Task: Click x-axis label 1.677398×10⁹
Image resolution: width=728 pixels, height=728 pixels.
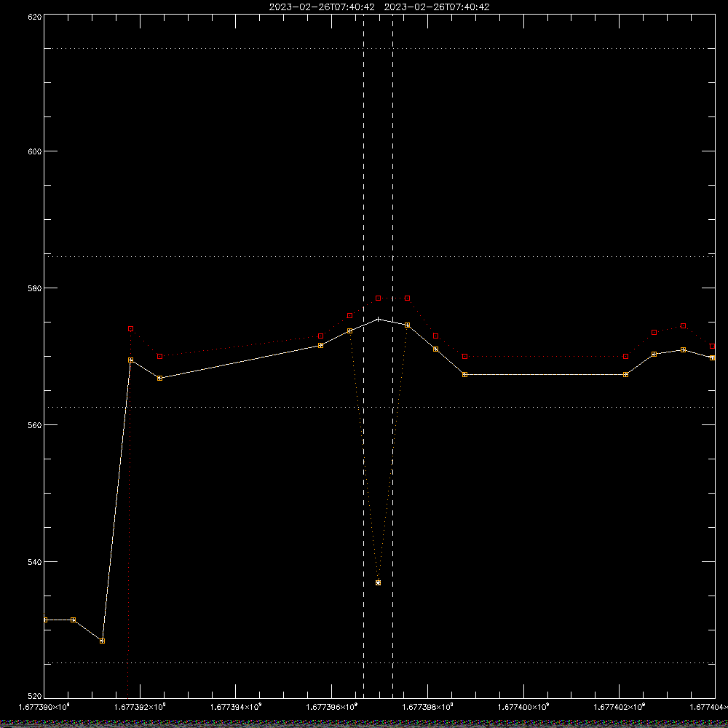Action: click(x=427, y=707)
